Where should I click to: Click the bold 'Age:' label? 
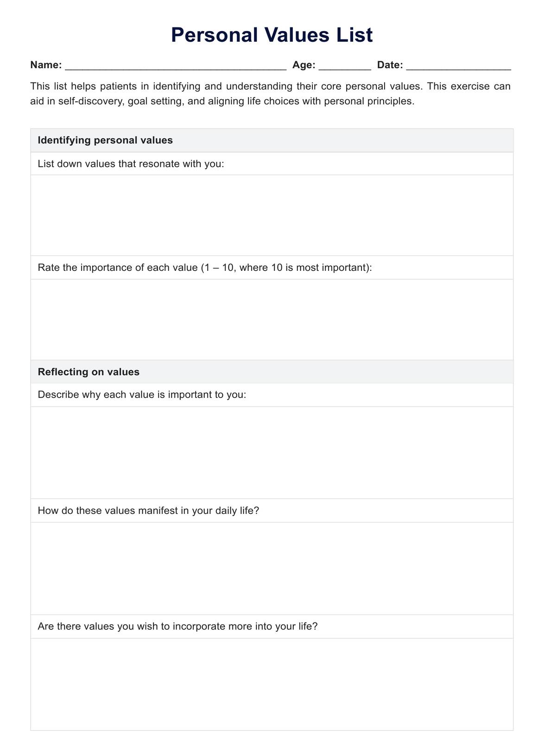[x=304, y=65]
